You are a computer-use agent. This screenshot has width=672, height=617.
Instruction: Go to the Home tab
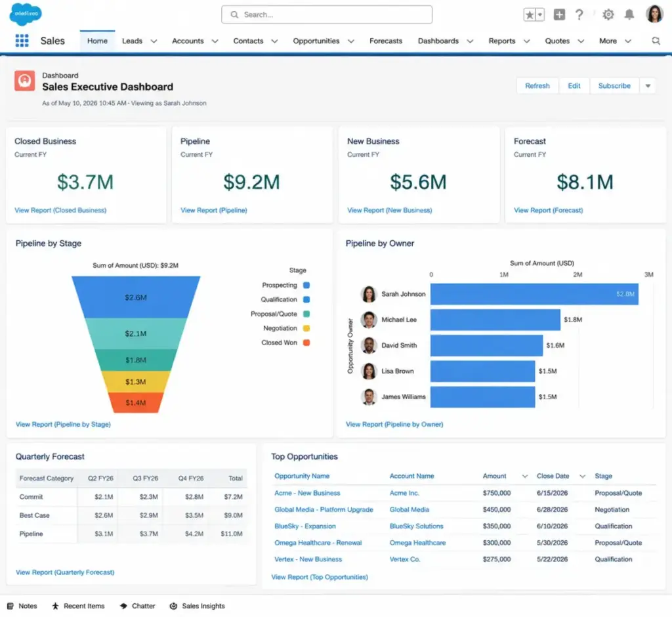[97, 41]
